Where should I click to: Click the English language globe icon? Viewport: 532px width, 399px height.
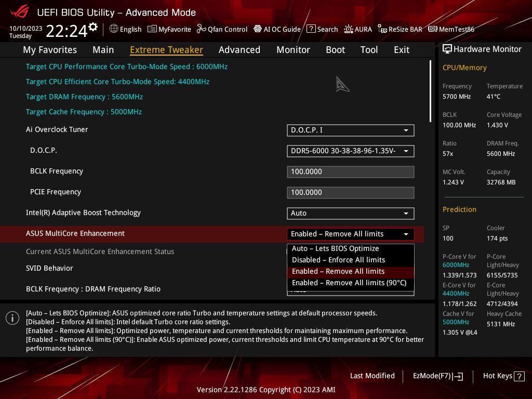click(114, 29)
